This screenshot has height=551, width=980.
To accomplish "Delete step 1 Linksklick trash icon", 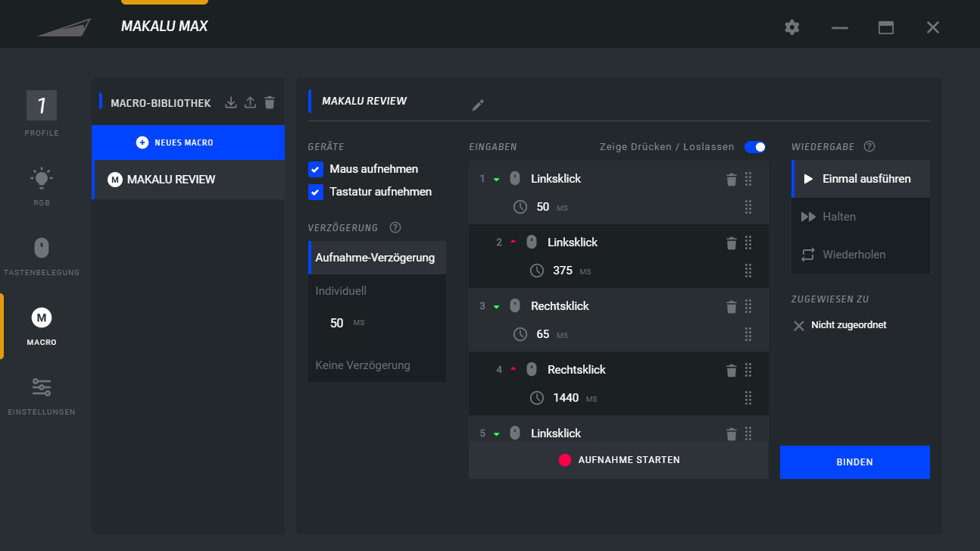I will point(731,180).
